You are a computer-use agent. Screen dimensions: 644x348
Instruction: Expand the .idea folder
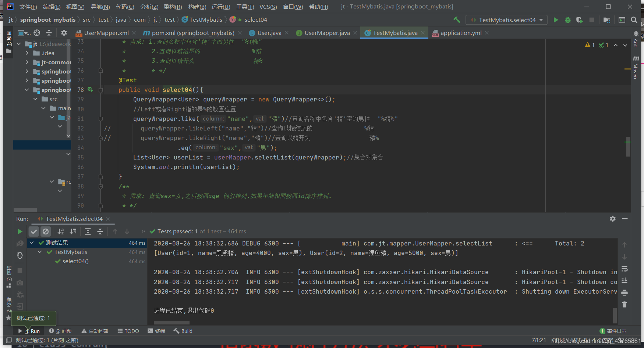27,53
